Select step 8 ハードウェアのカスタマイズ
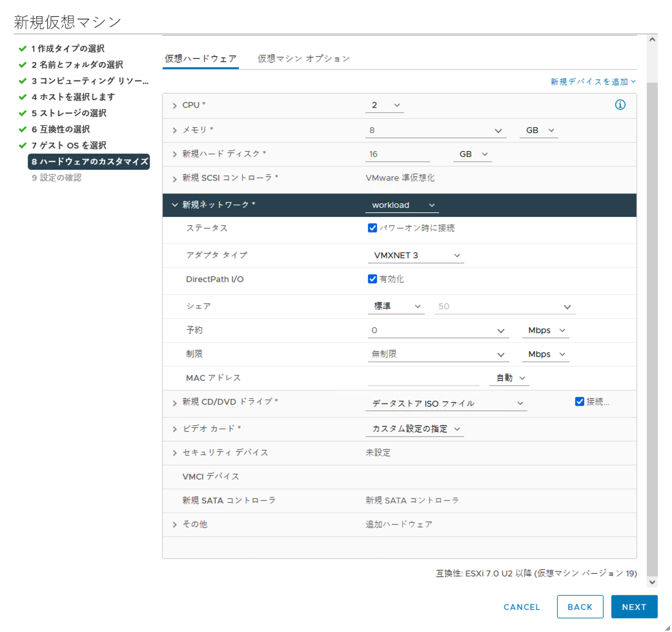 pyautogui.click(x=89, y=161)
